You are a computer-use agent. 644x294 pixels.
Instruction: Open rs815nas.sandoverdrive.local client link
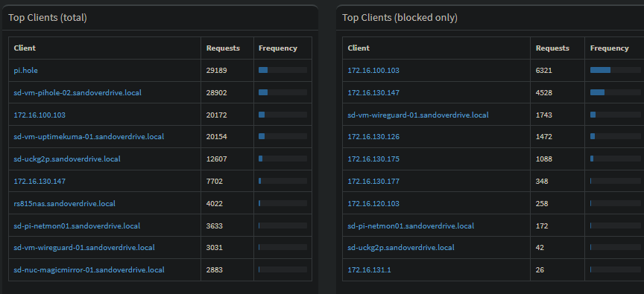point(65,203)
